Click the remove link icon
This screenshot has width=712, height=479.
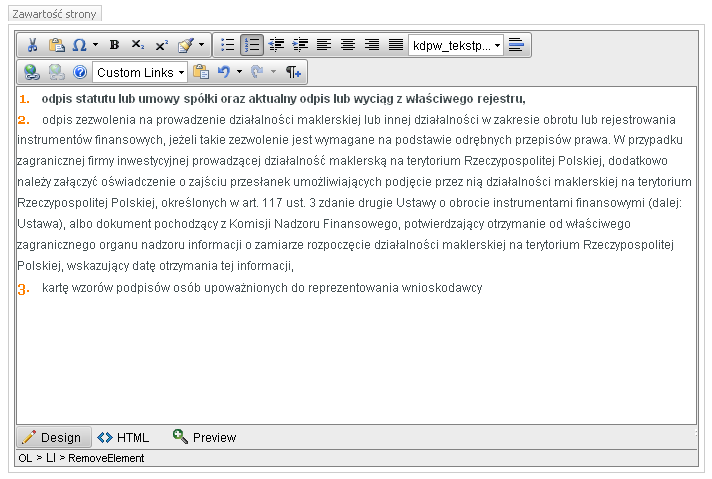pyautogui.click(x=56, y=72)
